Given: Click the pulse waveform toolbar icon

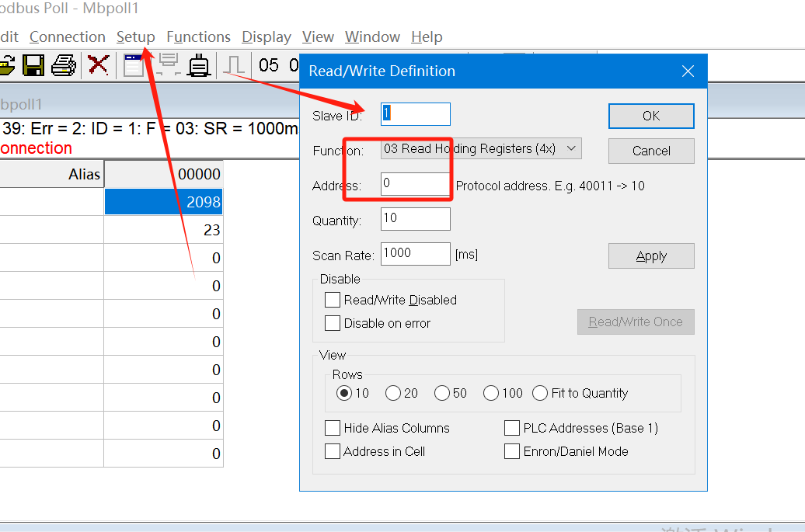Looking at the screenshot, I should 234,65.
